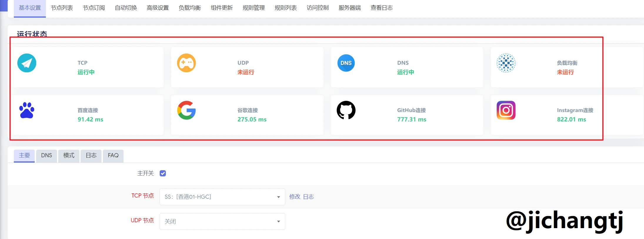
Task: Click the TCP 运行中 status text
Action: click(x=86, y=72)
